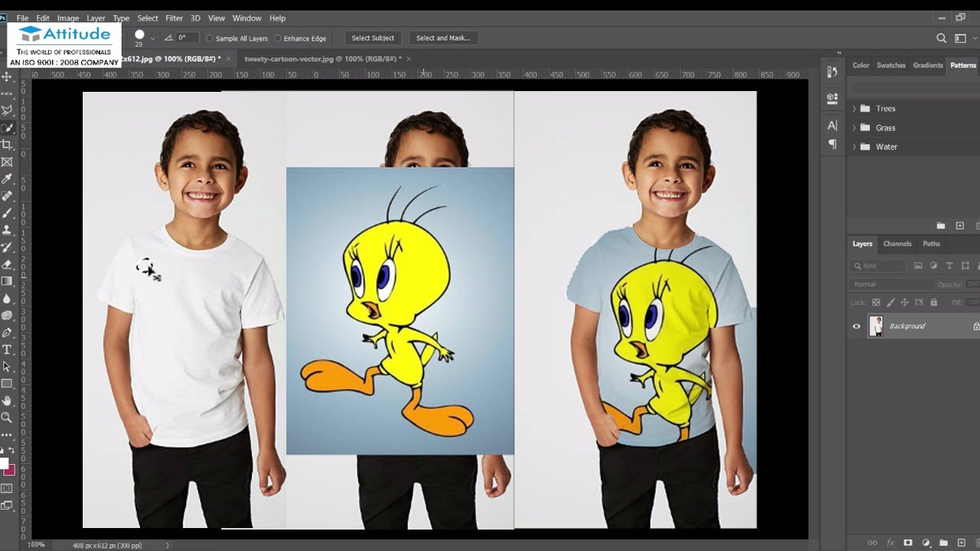Viewport: 980px width, 551px height.
Task: Expand the Grass pattern group
Action: click(854, 128)
